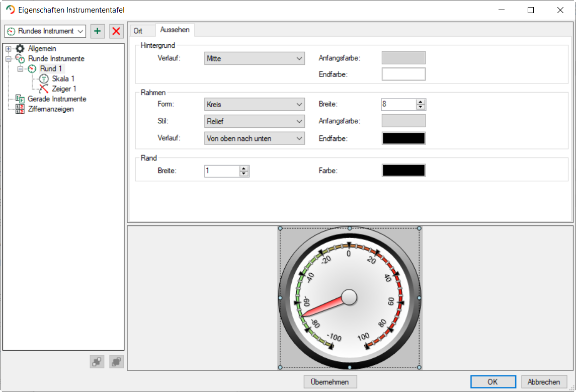Open the Rahmen Form dropdown showing Kreis
Image resolution: width=576 pixels, height=392 pixels.
click(255, 105)
